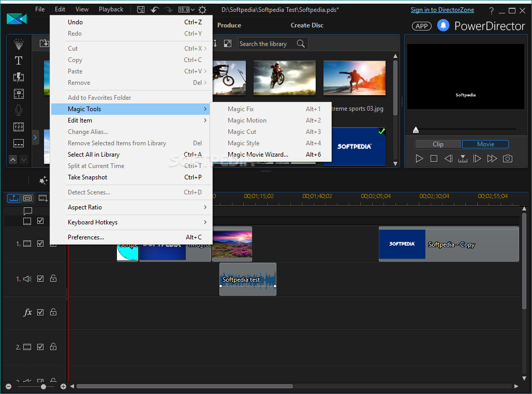Screen dimensions: 532x394
Task: Expand the library side panel arrow
Action: click(x=35, y=138)
